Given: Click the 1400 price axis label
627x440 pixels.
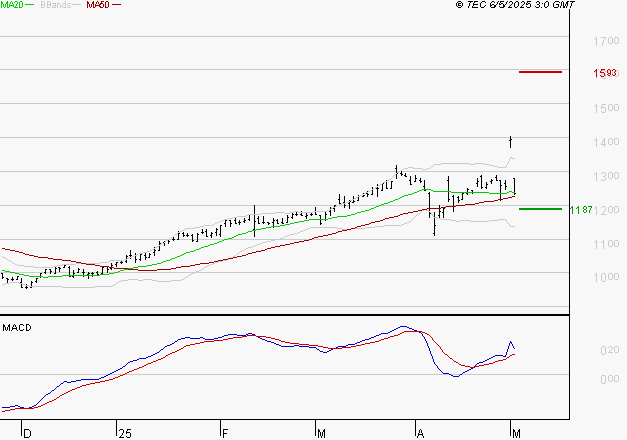Looking at the screenshot, I should [606, 142].
